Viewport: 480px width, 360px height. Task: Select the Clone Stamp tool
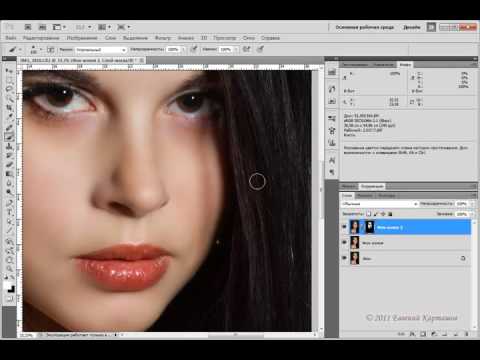tap(9, 146)
